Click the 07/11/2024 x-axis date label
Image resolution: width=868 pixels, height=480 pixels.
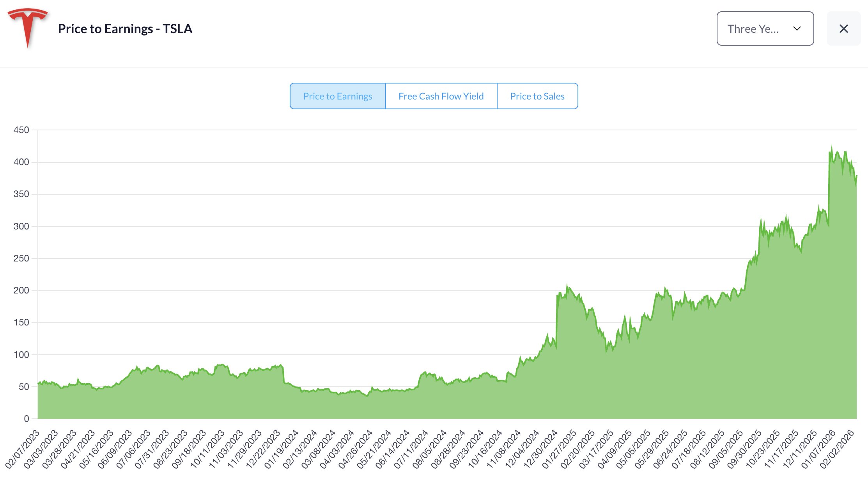pyautogui.click(x=412, y=449)
